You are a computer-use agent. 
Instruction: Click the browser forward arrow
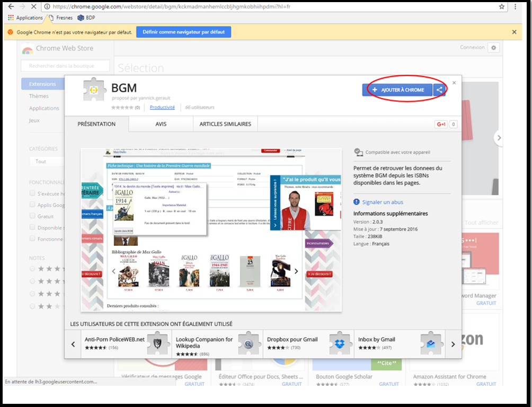point(22,6)
